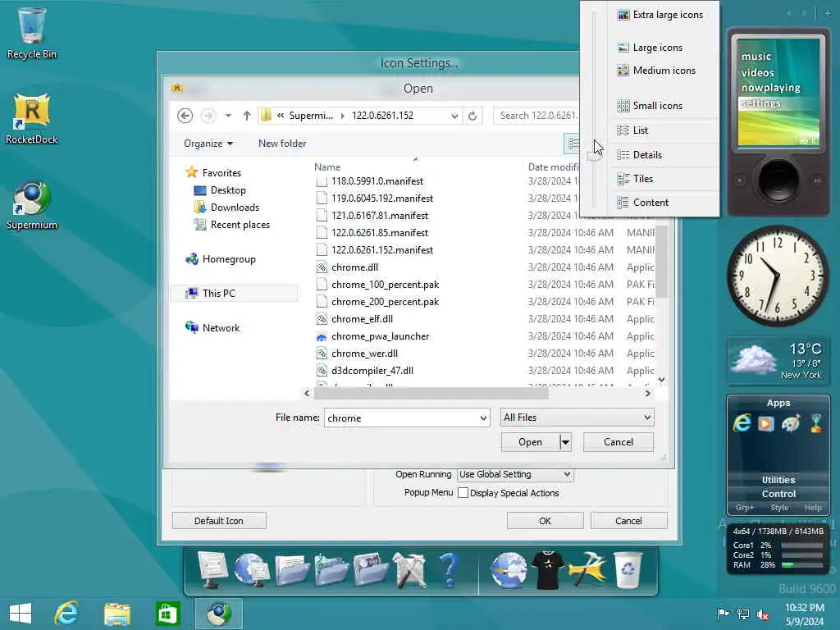Click the view size slider handle
This screenshot has height=630, width=840.
click(594, 156)
